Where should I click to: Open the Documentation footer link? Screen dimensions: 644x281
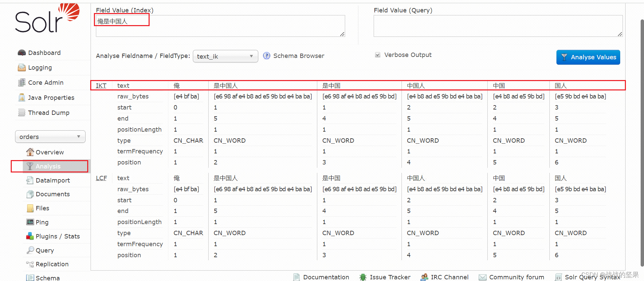pyautogui.click(x=326, y=277)
